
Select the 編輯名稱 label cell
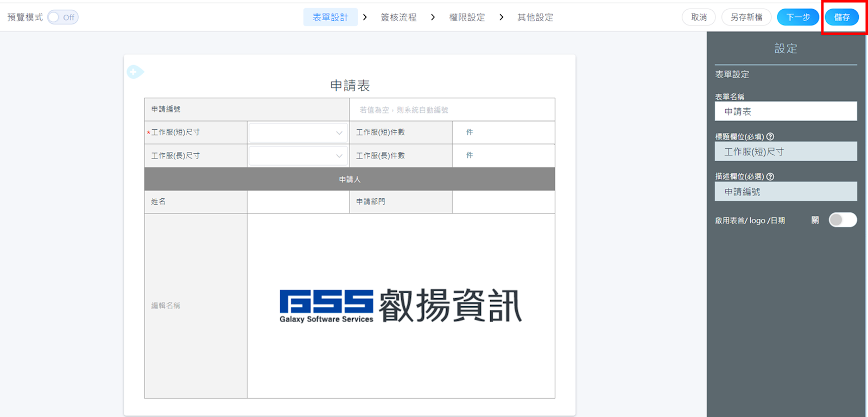coord(196,306)
